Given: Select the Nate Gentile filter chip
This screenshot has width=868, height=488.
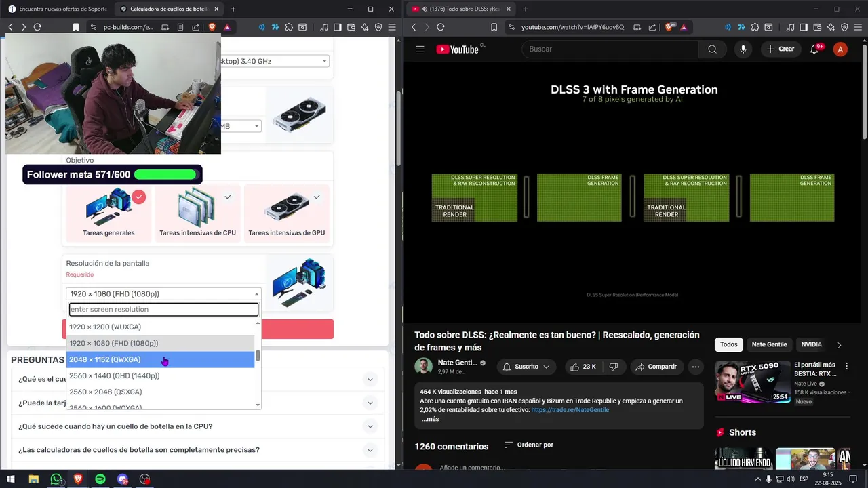Looking at the screenshot, I should (769, 344).
